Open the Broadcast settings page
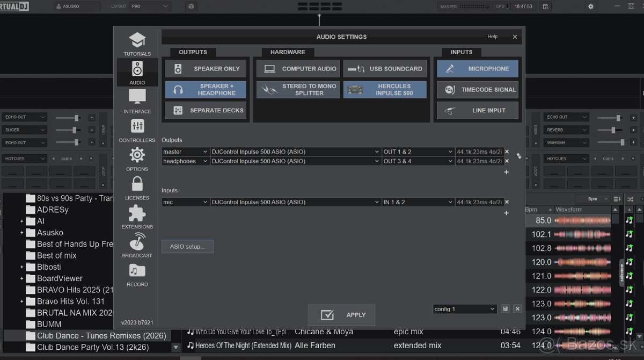Viewport: 644px width, 360px height. pos(137,242)
